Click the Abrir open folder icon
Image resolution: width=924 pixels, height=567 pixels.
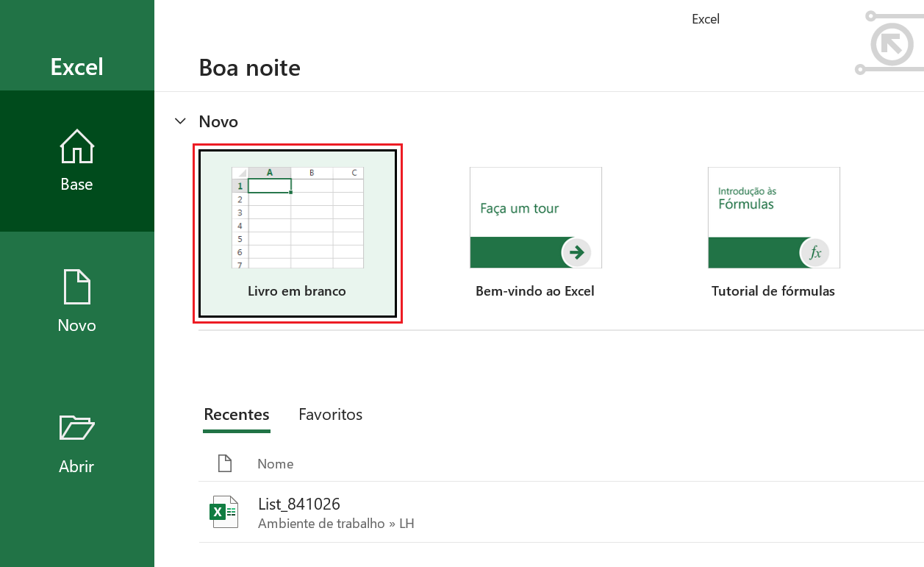pos(76,427)
